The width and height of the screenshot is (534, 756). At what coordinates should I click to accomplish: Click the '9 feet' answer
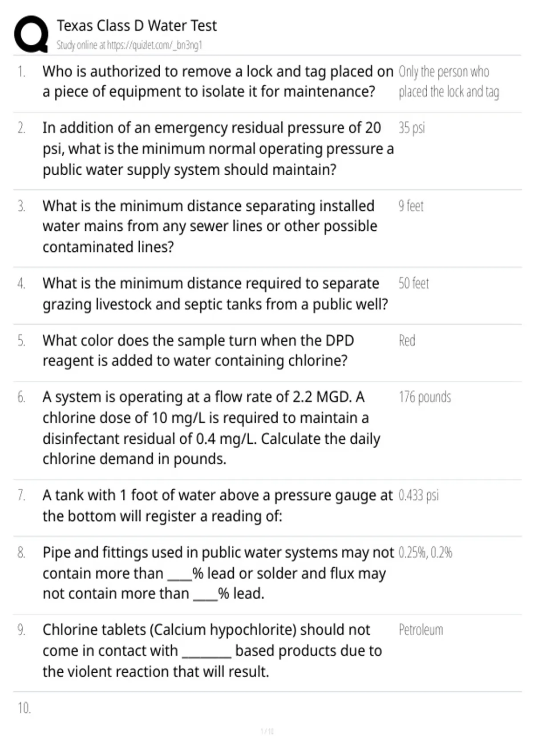[411, 206]
